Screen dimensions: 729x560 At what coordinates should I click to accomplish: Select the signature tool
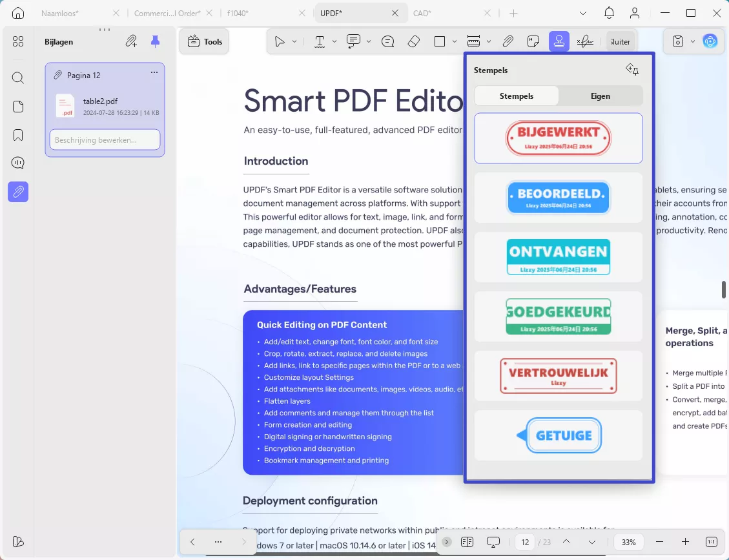pyautogui.click(x=585, y=42)
